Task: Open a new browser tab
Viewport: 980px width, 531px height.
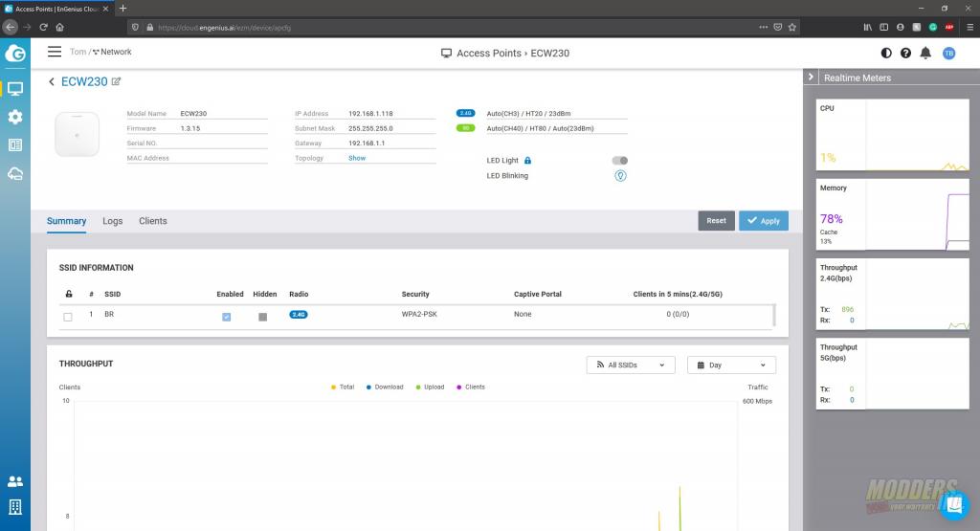Action: point(122,8)
